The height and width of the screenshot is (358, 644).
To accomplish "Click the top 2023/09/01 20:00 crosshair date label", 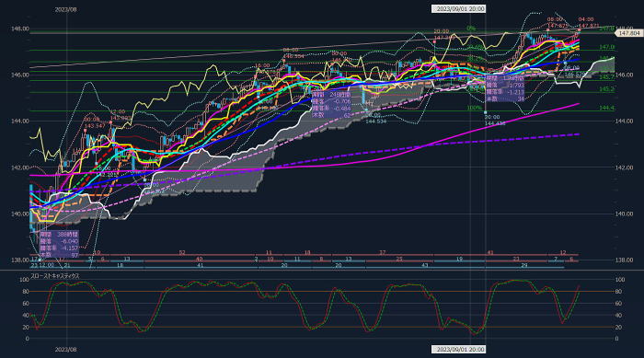I will click(458, 8).
